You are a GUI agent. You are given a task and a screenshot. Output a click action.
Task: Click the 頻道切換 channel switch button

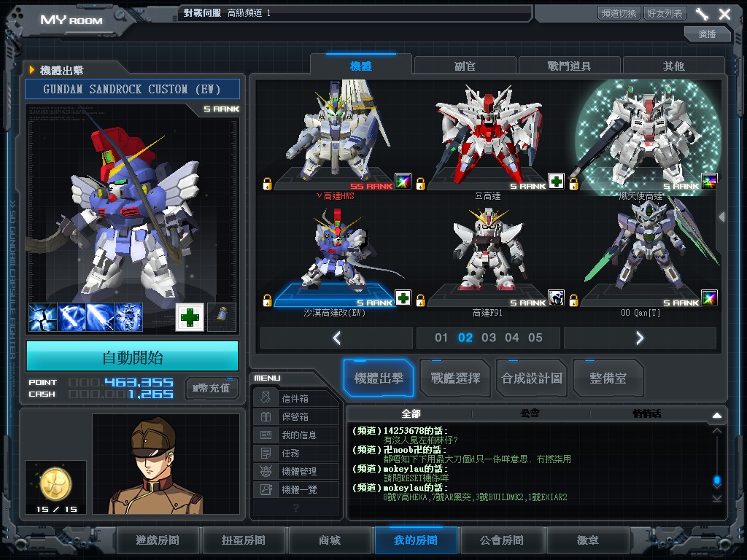[x=619, y=14]
